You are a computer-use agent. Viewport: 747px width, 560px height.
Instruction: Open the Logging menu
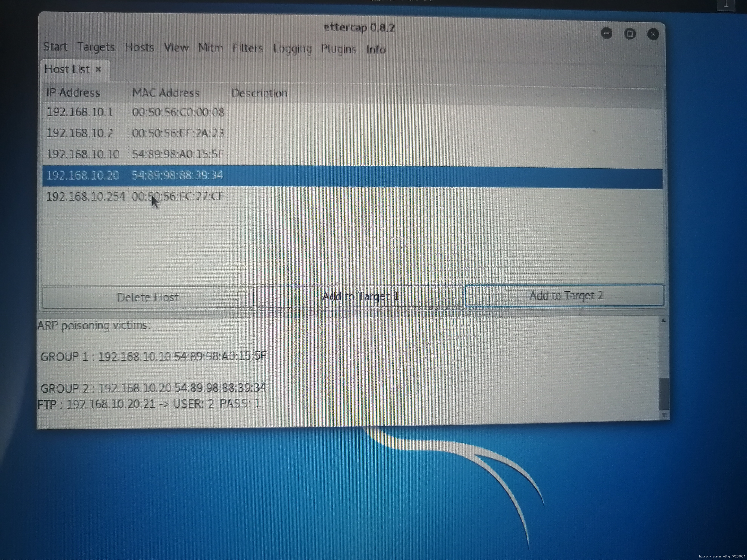pos(292,49)
